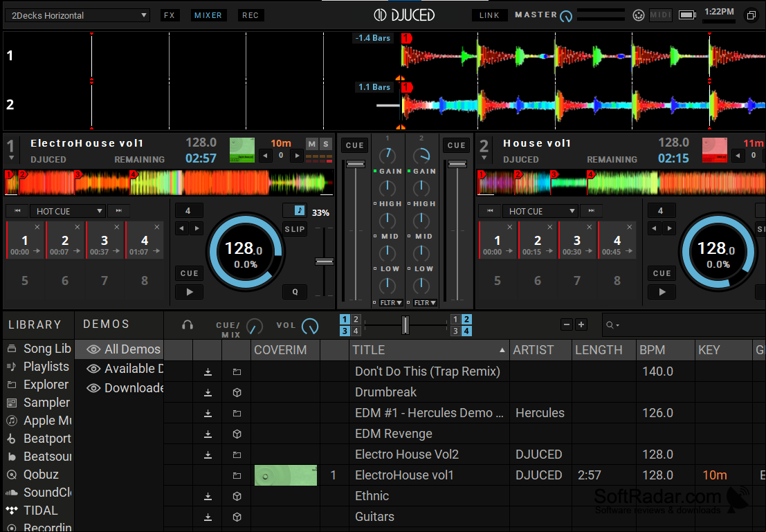Viewport: 766px width, 532px height.
Task: Open the Beatsource library source
Action: click(x=39, y=457)
